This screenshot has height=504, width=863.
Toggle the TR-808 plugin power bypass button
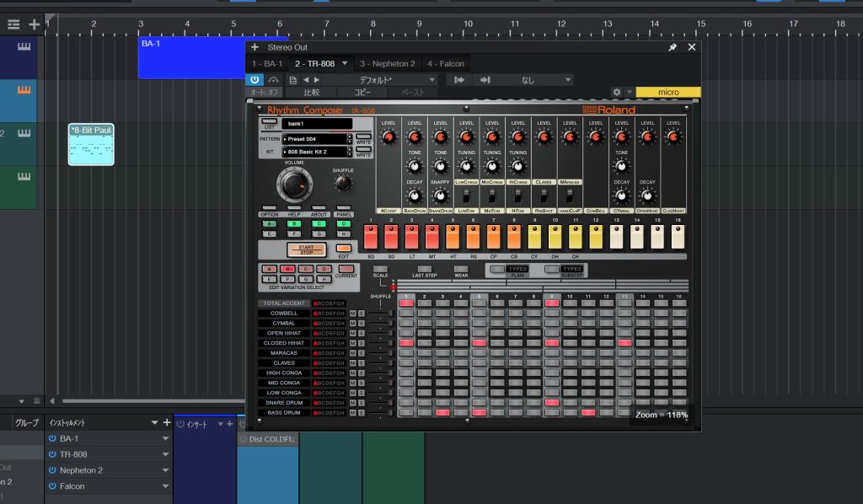coord(255,79)
